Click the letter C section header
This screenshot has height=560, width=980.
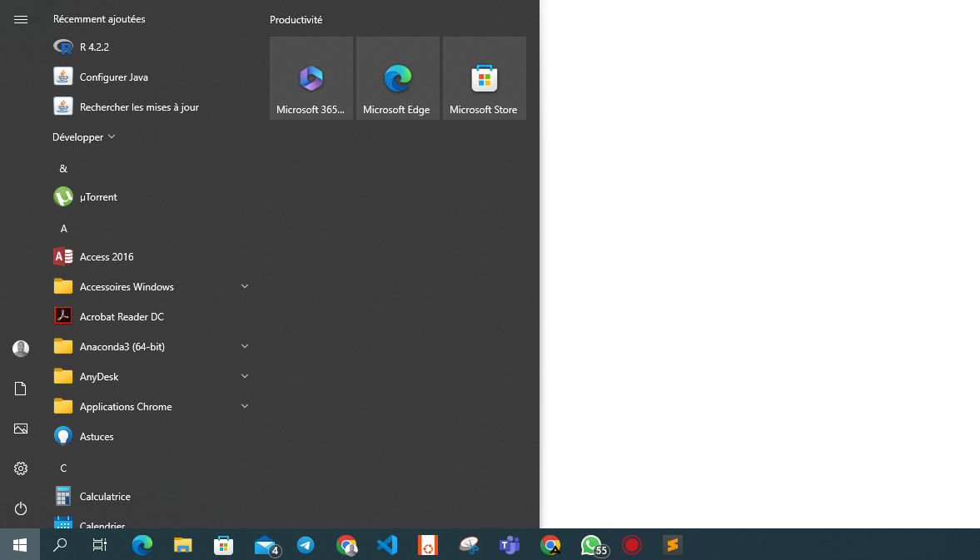(63, 468)
